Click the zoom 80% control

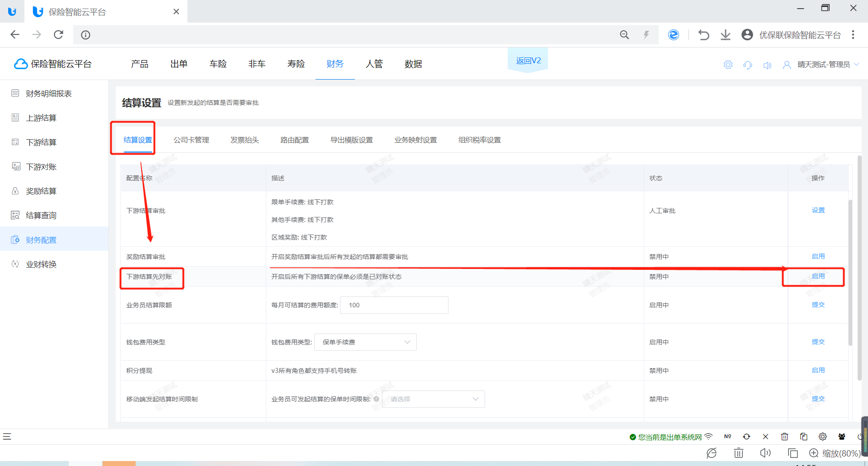point(835,453)
